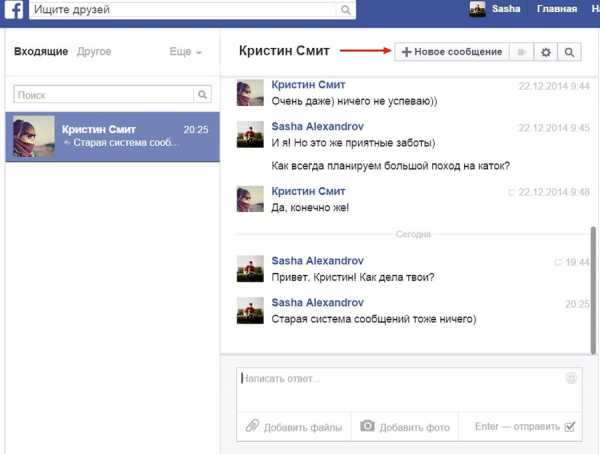Click the conversation scrollbar thumb
The height and width of the screenshot is (454, 600).
(593, 290)
